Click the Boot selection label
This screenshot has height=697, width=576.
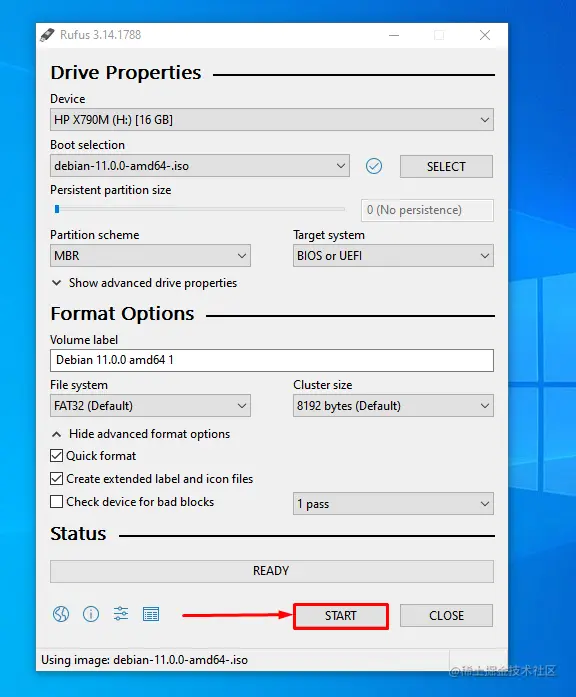click(88, 145)
